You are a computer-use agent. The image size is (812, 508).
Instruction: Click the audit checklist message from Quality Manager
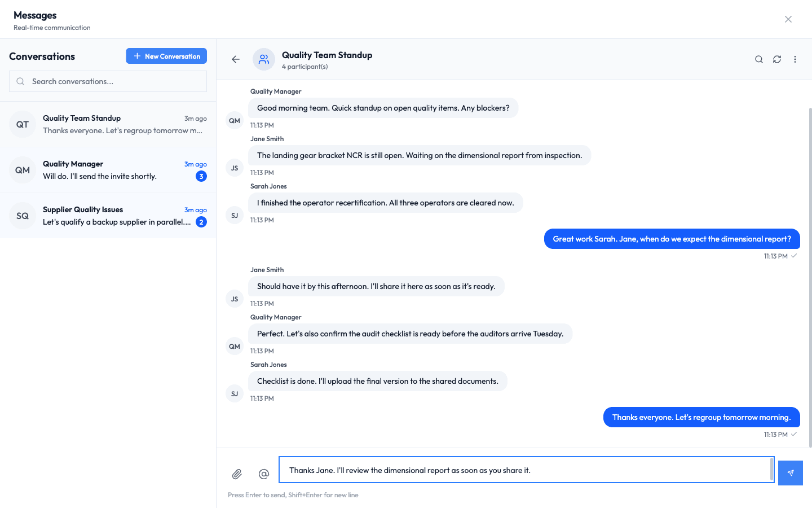(411, 334)
